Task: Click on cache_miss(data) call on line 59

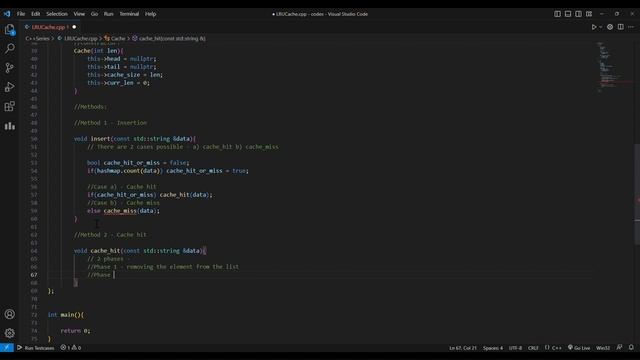Action: [132, 211]
